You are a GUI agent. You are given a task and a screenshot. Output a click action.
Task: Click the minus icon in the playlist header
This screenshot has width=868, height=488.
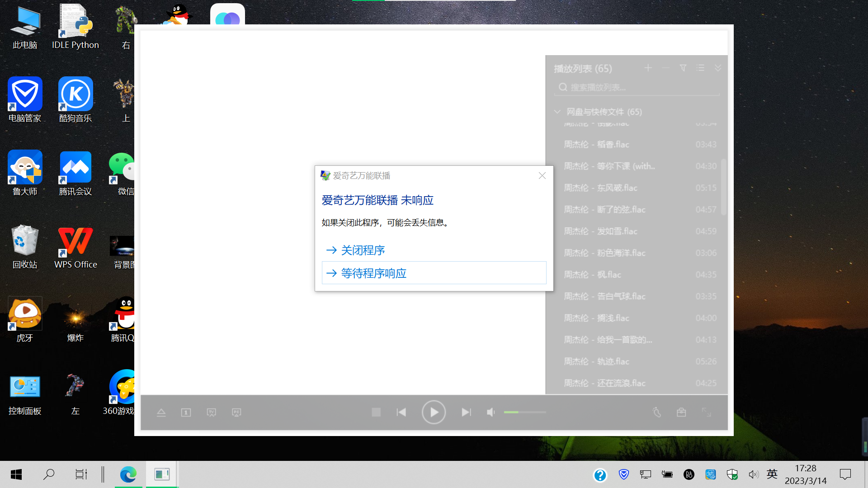click(665, 68)
